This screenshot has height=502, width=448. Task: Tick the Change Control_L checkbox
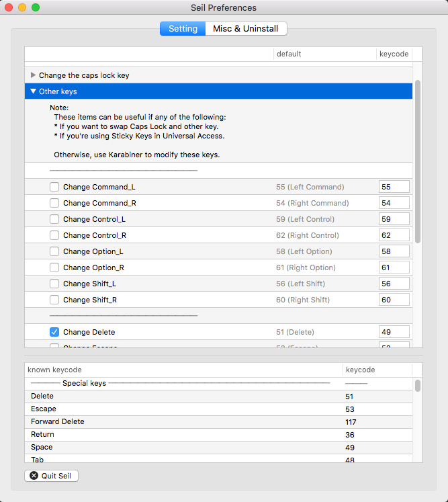(54, 219)
